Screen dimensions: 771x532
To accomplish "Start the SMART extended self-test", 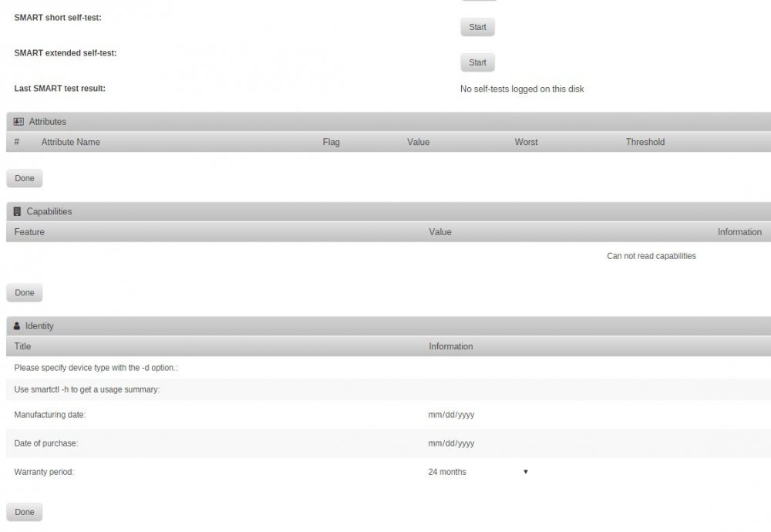I will point(477,62).
